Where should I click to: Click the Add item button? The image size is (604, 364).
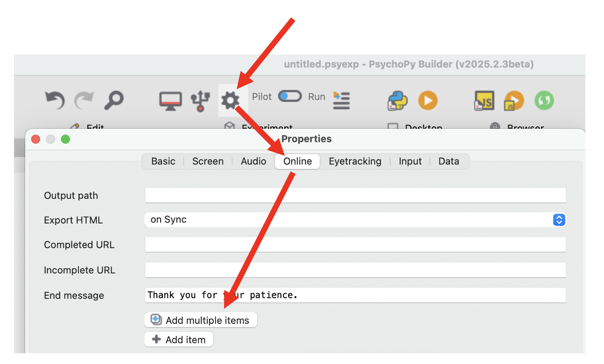coord(179,340)
